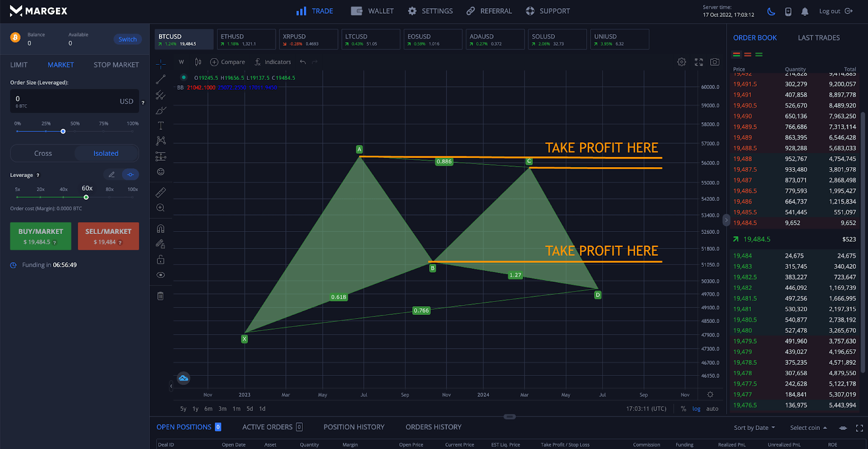
Task: Open the notifications bell
Action: (805, 11)
